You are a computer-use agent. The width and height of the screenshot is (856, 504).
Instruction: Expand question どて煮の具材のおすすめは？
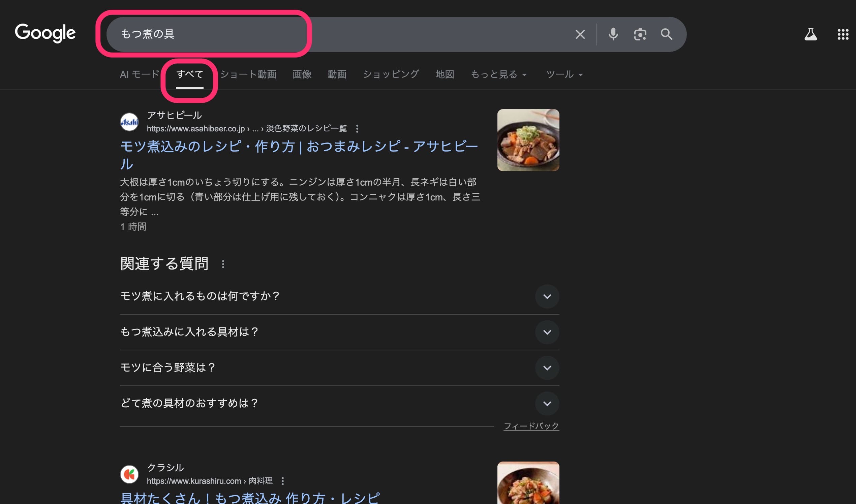point(547,404)
